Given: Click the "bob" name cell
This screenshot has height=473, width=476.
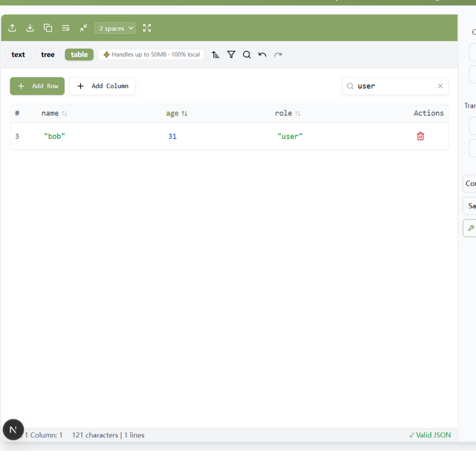Looking at the screenshot, I should tap(55, 136).
